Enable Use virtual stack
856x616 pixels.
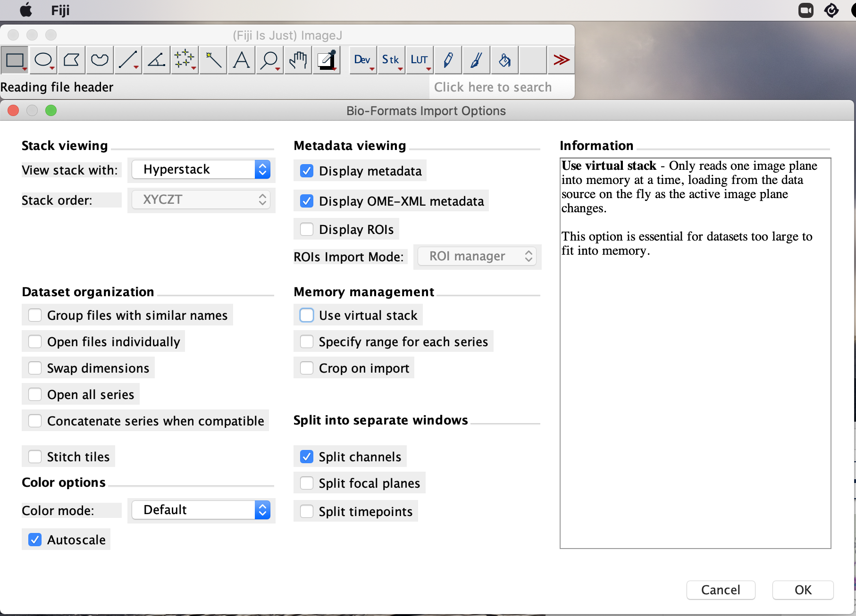click(x=307, y=315)
